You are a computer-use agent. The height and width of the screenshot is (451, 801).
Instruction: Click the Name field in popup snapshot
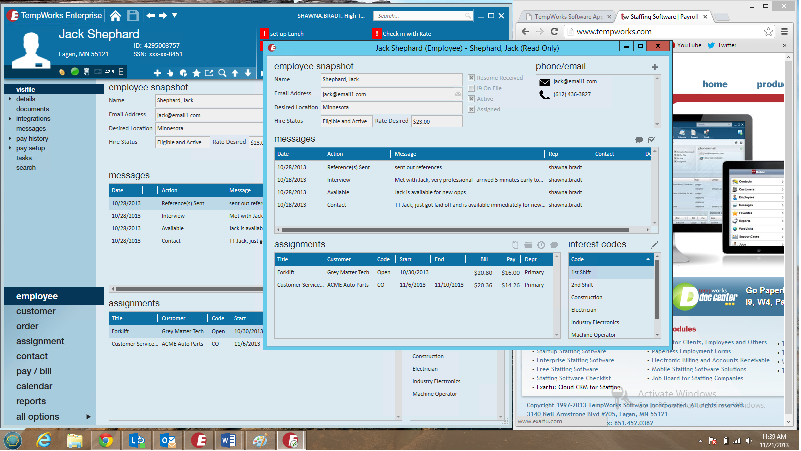point(391,80)
